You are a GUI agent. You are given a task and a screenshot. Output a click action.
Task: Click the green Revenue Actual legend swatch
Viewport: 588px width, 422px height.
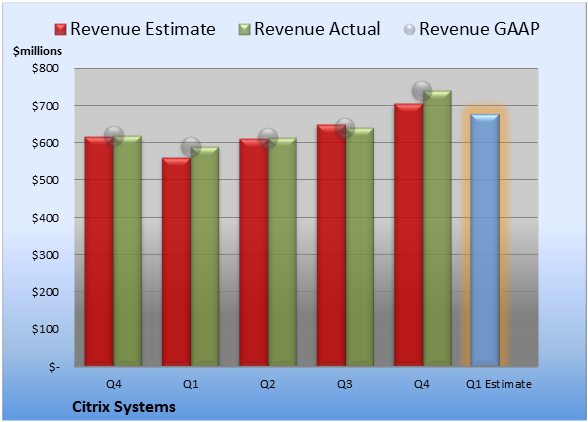[x=244, y=30]
